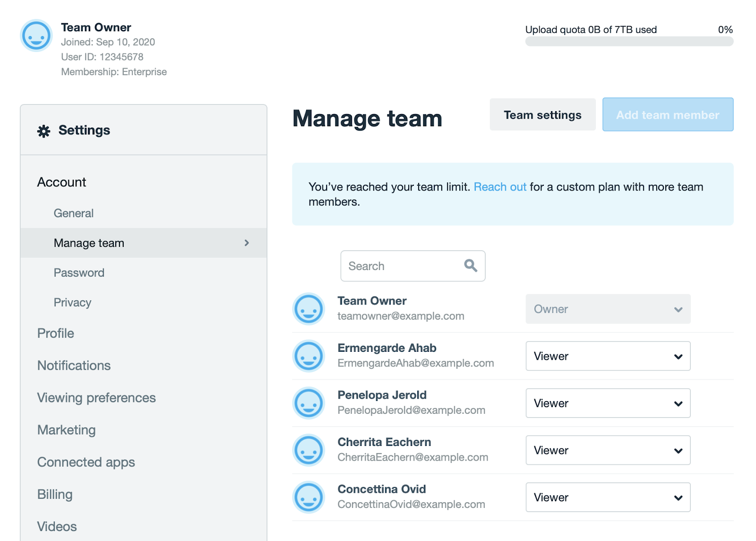This screenshot has height=541, width=756.
Task: Expand Cherrita Eachern's role selector
Action: [608, 450]
